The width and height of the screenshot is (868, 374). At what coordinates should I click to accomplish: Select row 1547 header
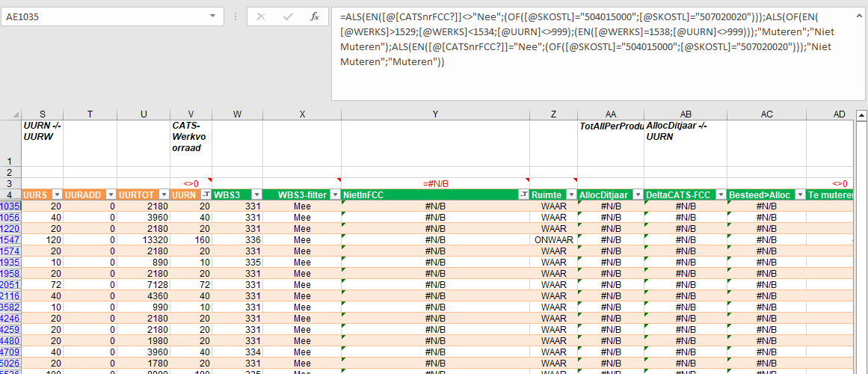(x=10, y=240)
